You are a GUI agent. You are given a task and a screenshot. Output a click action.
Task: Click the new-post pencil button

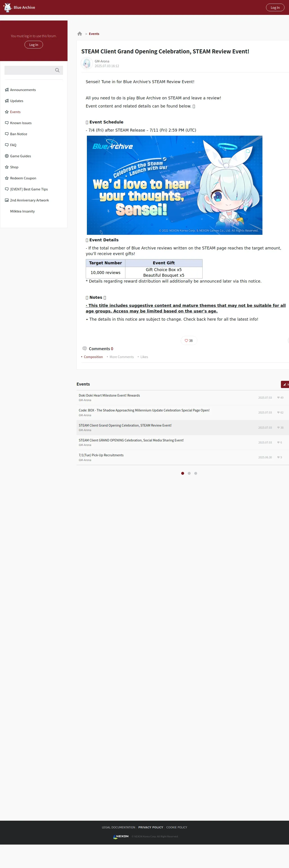pyautogui.click(x=285, y=384)
